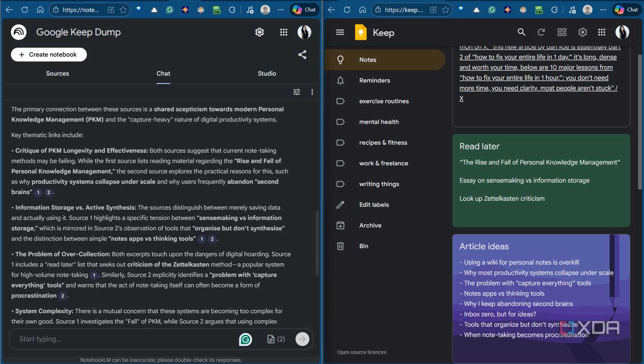Open the work & freelance label
644x364 pixels.
(x=385, y=163)
